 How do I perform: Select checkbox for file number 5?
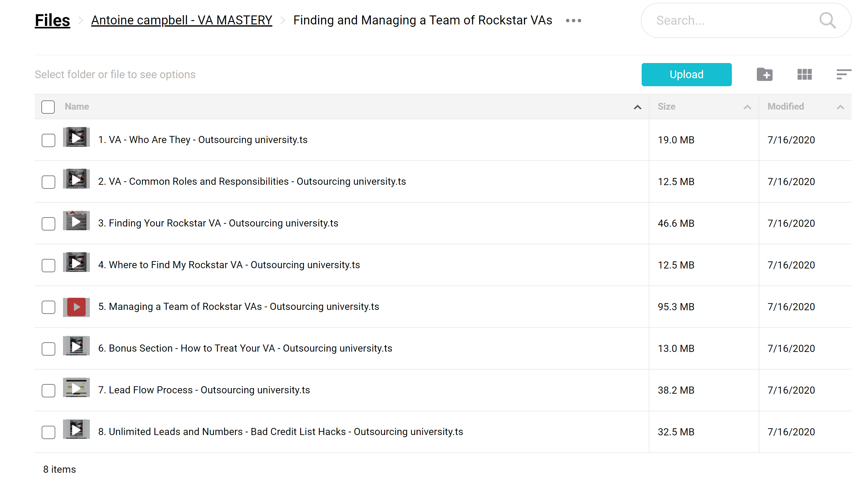coord(48,307)
